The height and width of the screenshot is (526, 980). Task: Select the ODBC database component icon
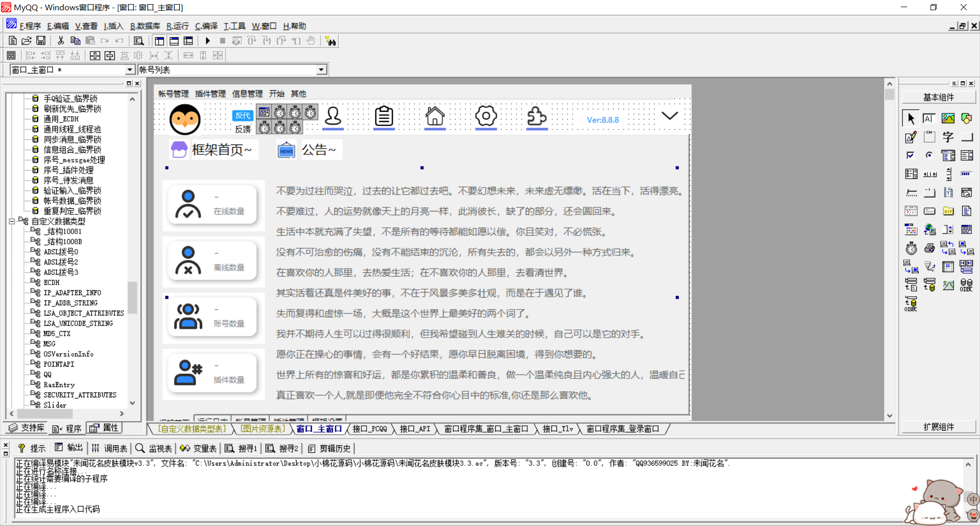967,285
